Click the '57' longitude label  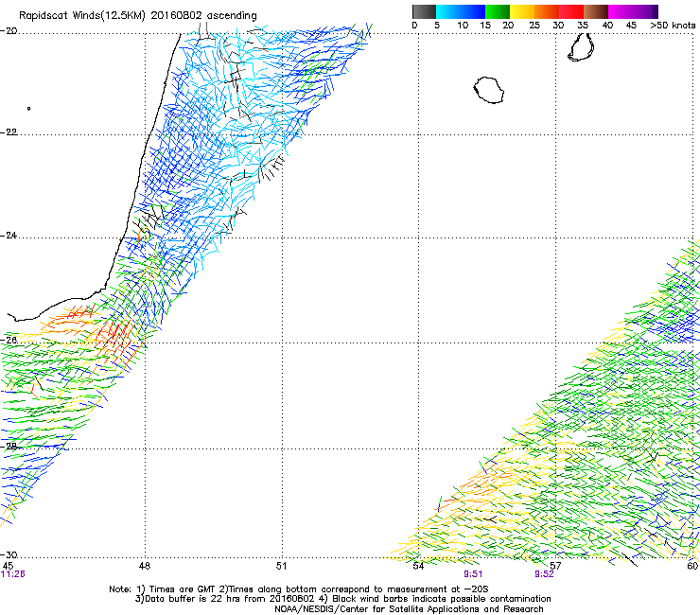555,566
